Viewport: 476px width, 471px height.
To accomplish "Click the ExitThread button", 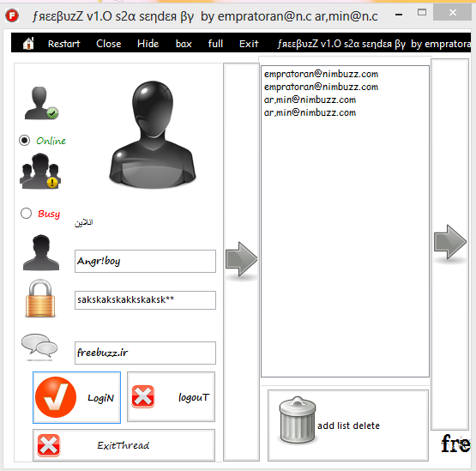I will click(124, 445).
